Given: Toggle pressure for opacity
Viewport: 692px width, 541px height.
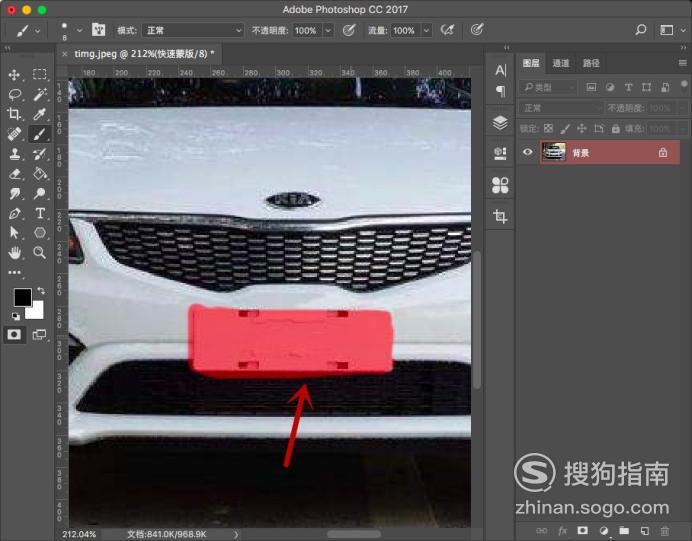Looking at the screenshot, I should 349,30.
